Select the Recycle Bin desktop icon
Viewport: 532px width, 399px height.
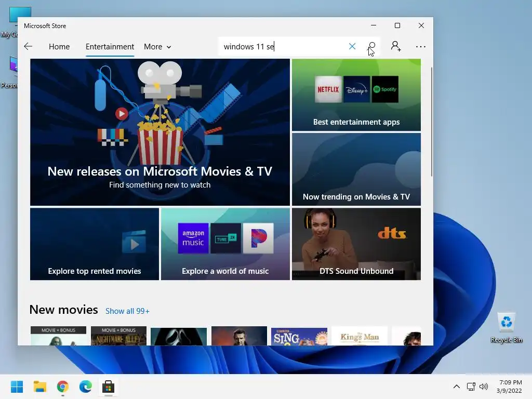pos(506,327)
